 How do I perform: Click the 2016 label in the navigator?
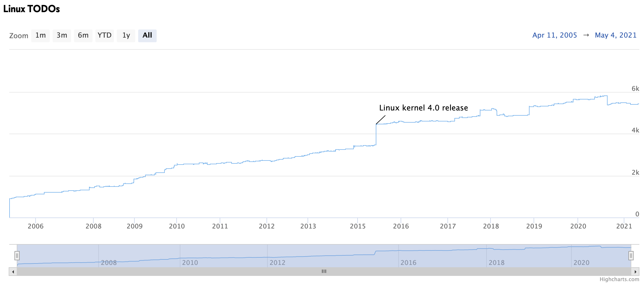point(408,263)
